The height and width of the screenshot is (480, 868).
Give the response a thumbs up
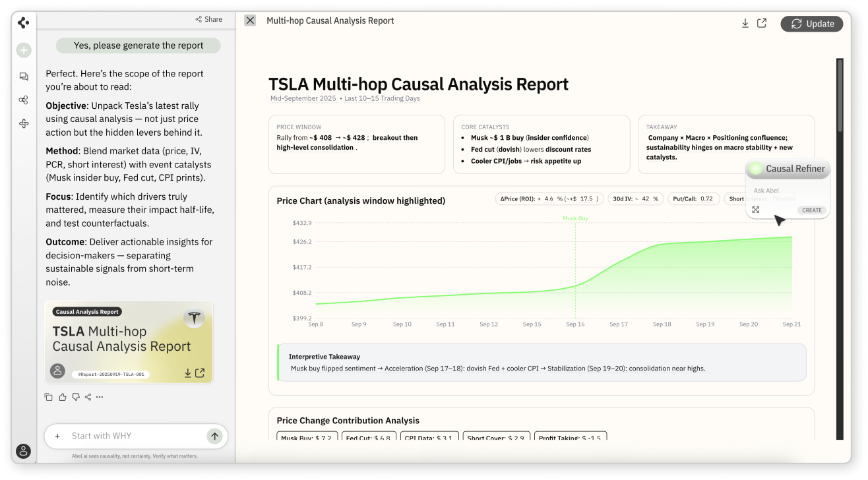click(62, 397)
